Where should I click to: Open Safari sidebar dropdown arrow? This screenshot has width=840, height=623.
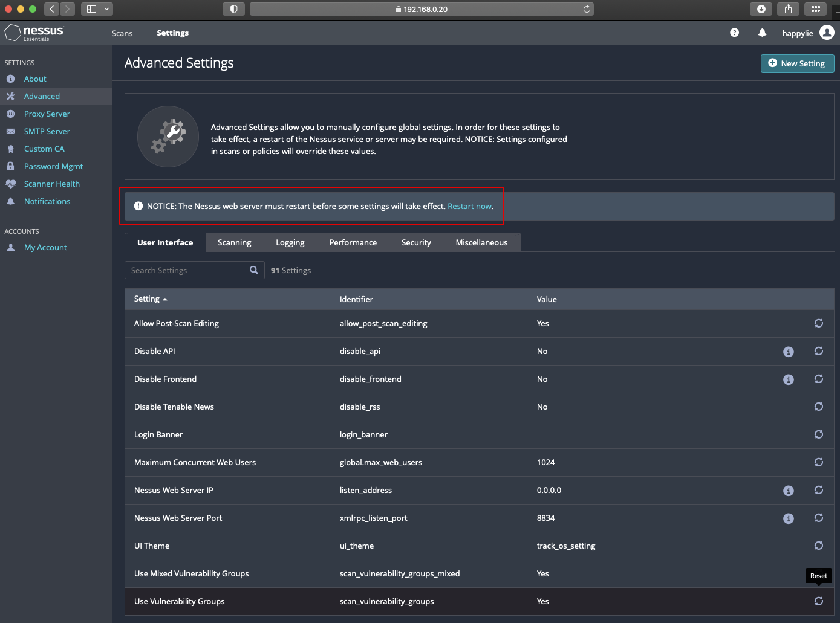point(107,9)
